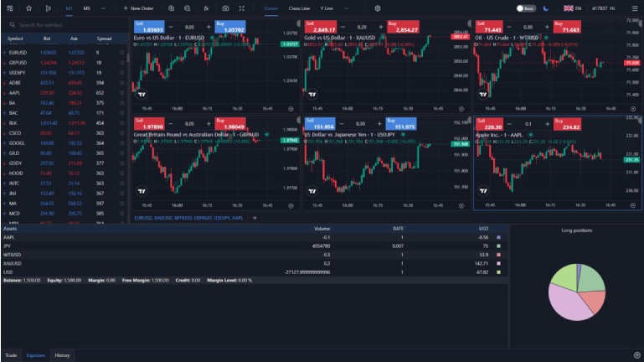Viewport: 644px width, 362px height.
Task: Select the EURUSD, XAUUSD workspace tab
Action: pyautogui.click(x=189, y=218)
